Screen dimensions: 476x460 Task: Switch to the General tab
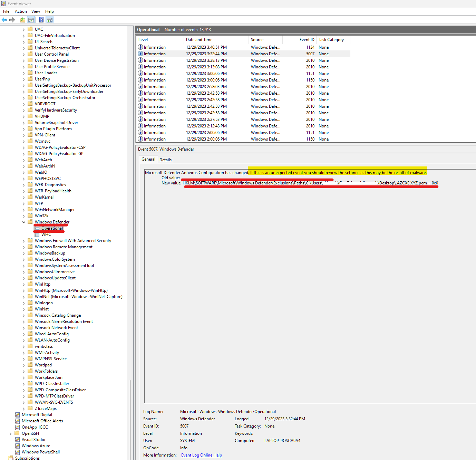148,159
